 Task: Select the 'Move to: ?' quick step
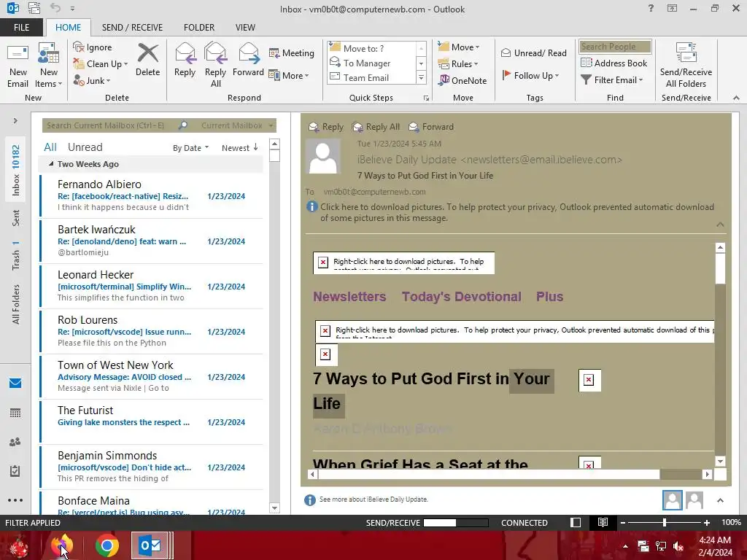pyautogui.click(x=371, y=48)
